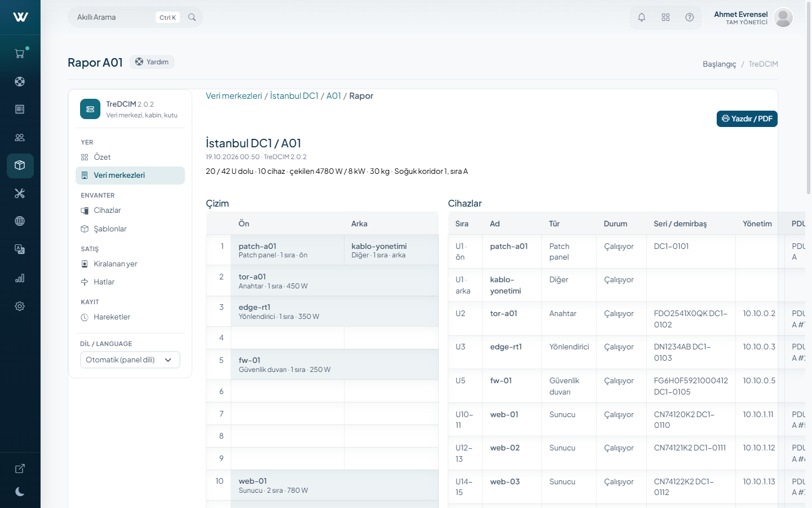This screenshot has width=812, height=508.
Task: Select the box modules sidebar icon
Action: (20, 165)
